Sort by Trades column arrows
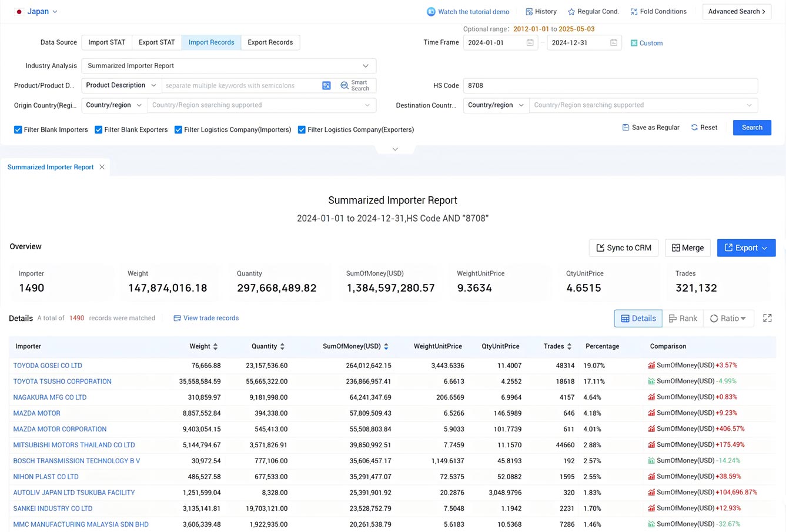This screenshot has height=532, width=786. coord(569,347)
